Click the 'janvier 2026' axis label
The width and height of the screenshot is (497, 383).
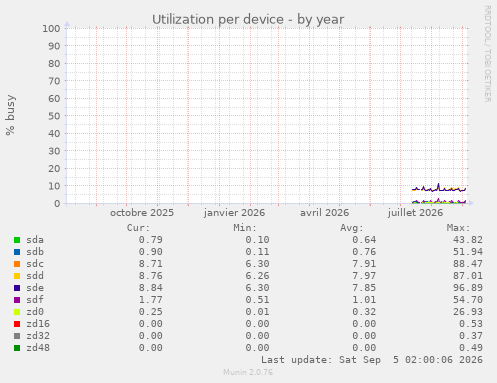tap(234, 213)
